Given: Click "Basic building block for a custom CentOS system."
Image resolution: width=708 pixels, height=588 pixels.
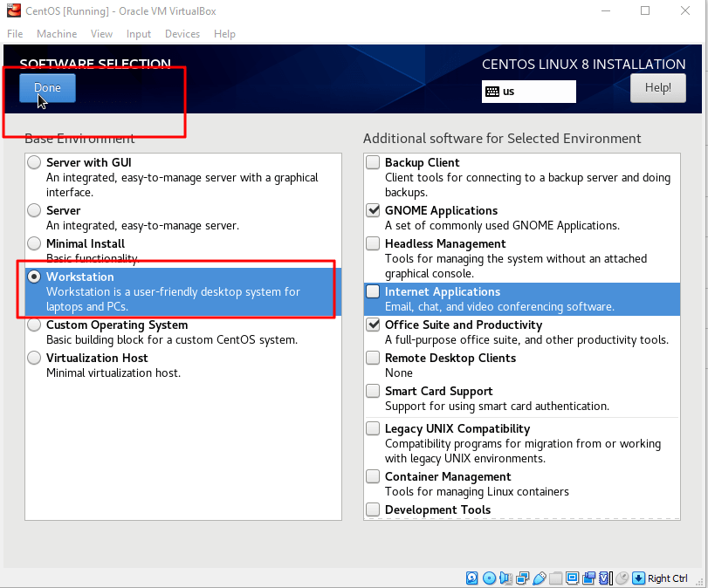Looking at the screenshot, I should click(x=172, y=340).
